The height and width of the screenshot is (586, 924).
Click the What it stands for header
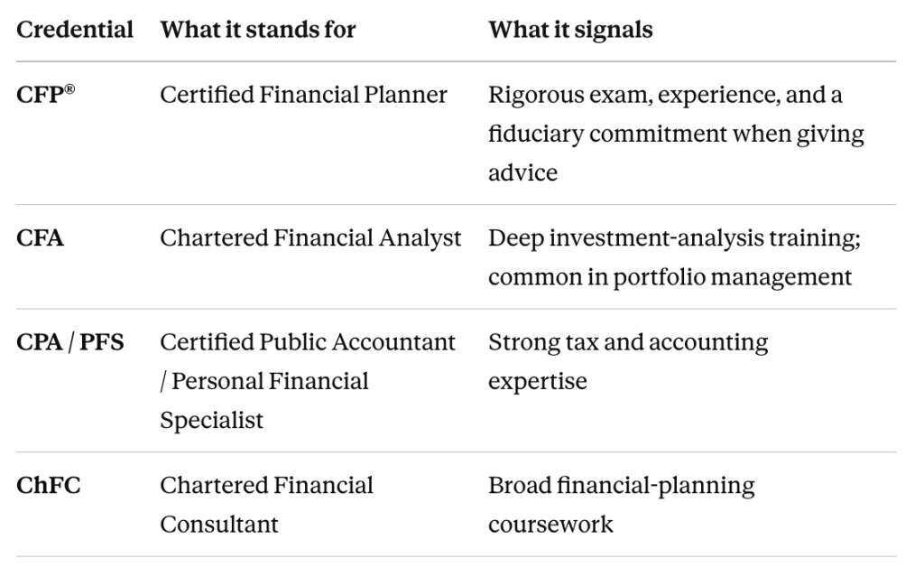pyautogui.click(x=258, y=30)
